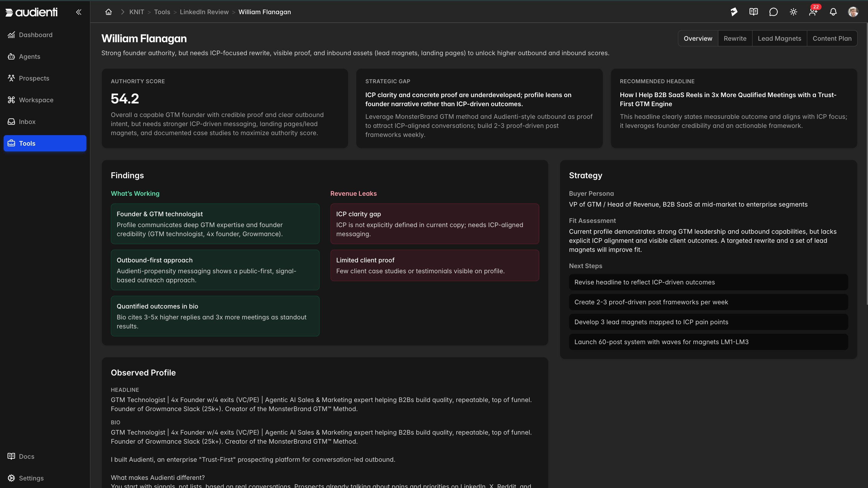Image resolution: width=868 pixels, height=488 pixels.
Task: Open the Prospects people icon
Action: coord(11,78)
